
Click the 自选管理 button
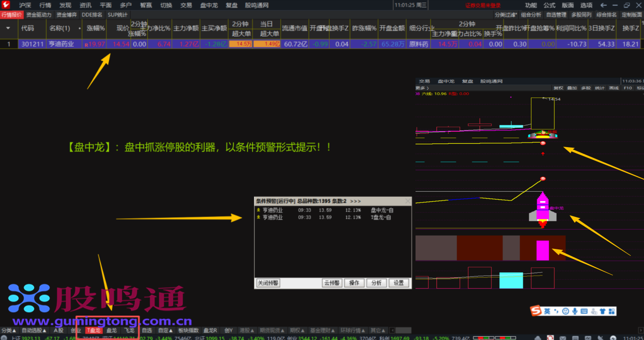[x=556, y=15]
